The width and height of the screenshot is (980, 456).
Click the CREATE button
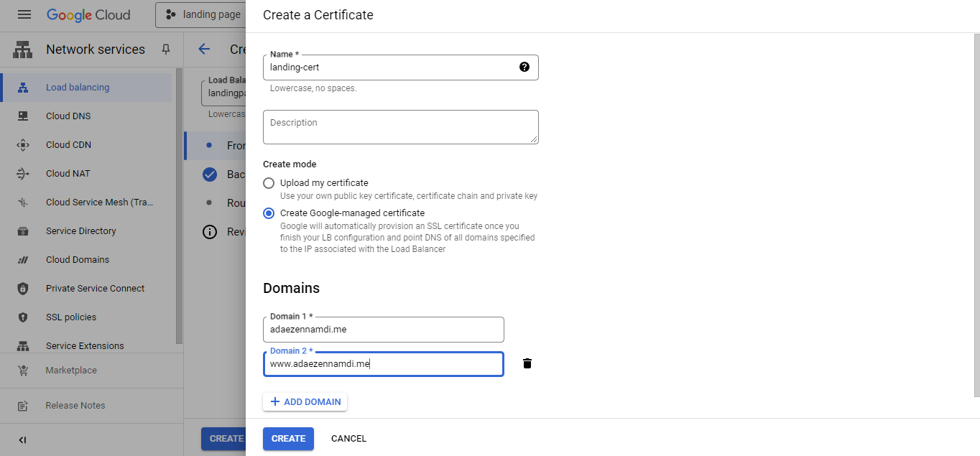[287, 438]
